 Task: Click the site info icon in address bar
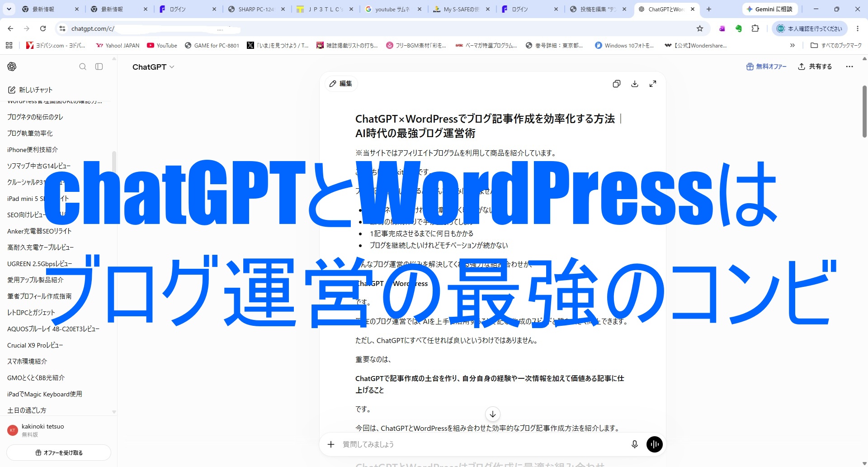click(62, 29)
